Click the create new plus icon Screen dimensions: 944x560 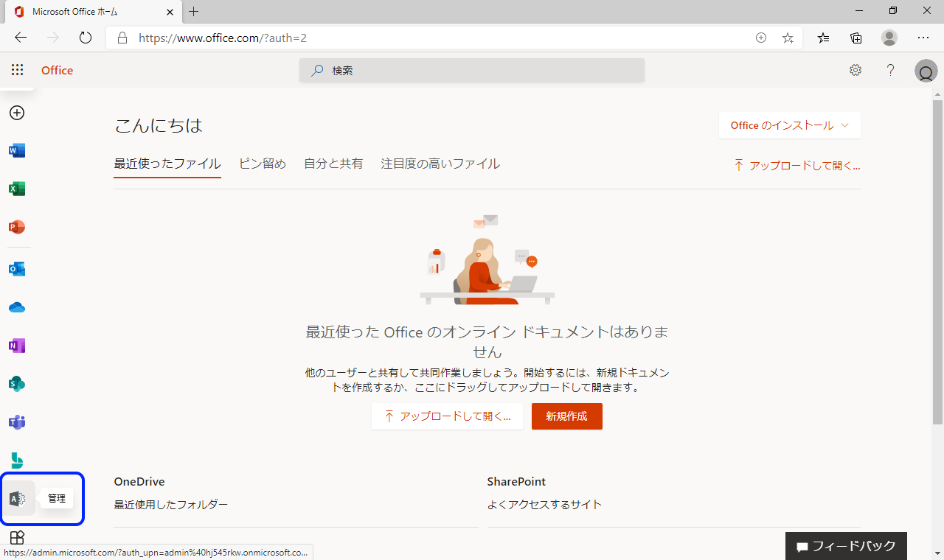[x=17, y=113]
